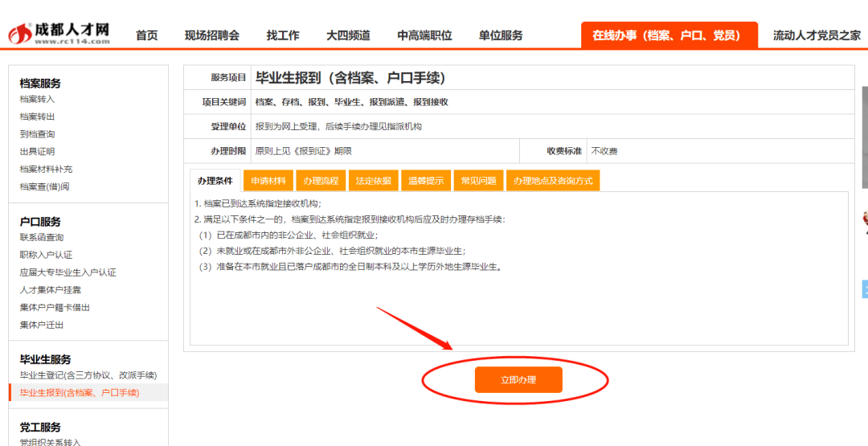Click the 立即办理 button
The image size is (868, 446).
coord(518,379)
